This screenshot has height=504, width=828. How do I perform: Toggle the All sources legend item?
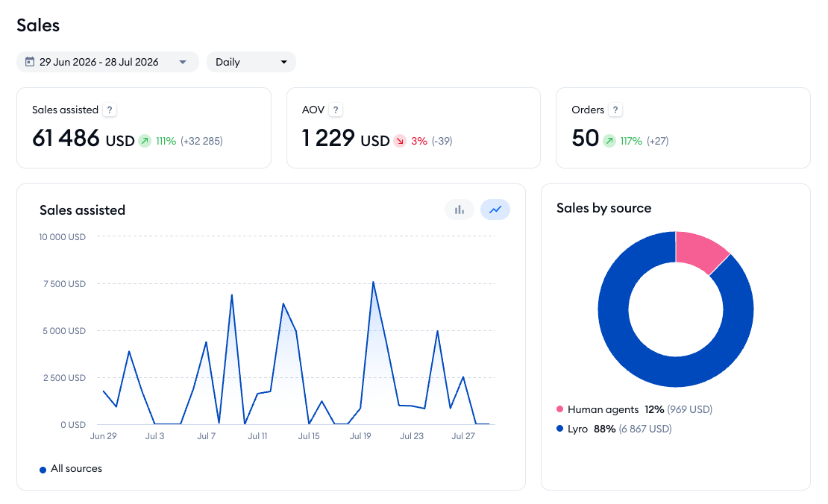point(71,469)
